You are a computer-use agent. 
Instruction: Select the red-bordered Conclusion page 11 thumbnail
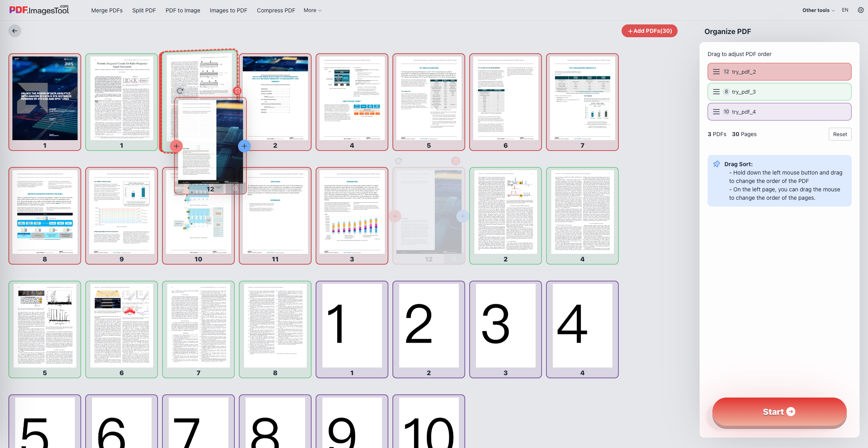pyautogui.click(x=275, y=216)
